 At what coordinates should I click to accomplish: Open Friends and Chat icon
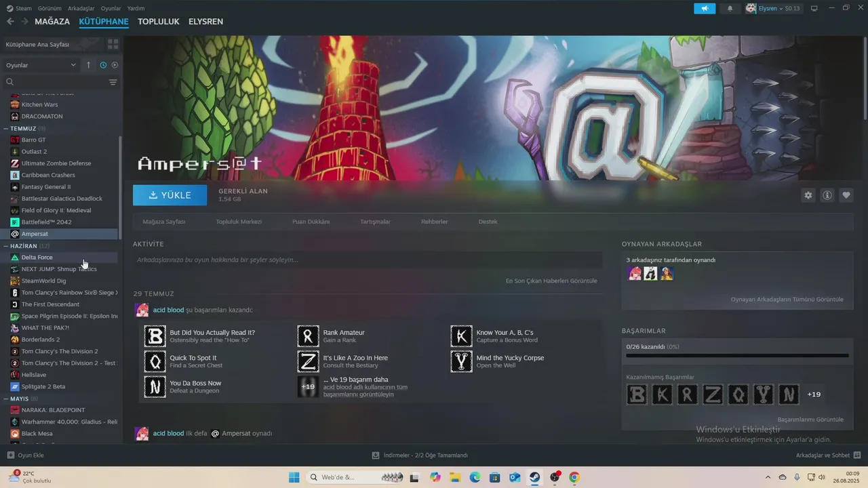(x=857, y=455)
